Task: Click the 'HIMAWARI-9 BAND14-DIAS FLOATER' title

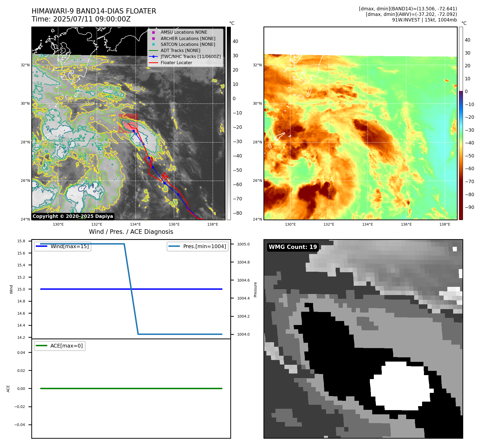Action: click(x=94, y=11)
